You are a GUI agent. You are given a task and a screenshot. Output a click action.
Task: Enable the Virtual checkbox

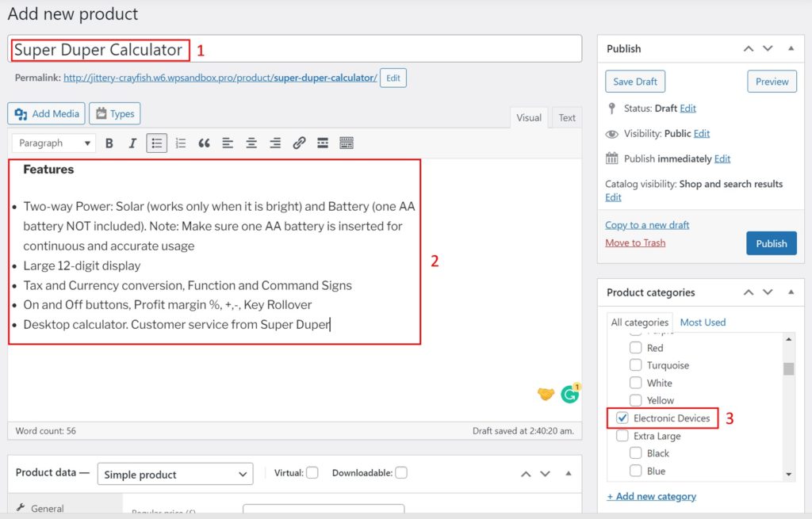point(312,472)
